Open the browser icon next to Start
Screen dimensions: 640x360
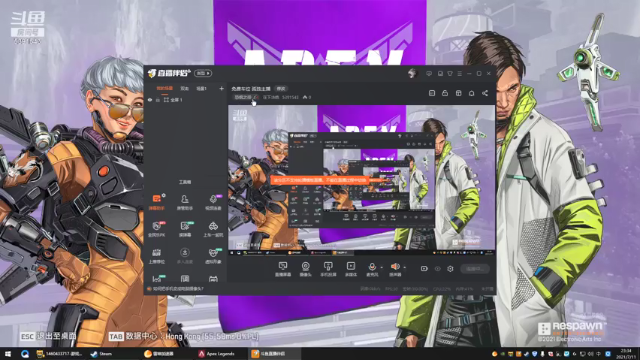(x=25, y=354)
